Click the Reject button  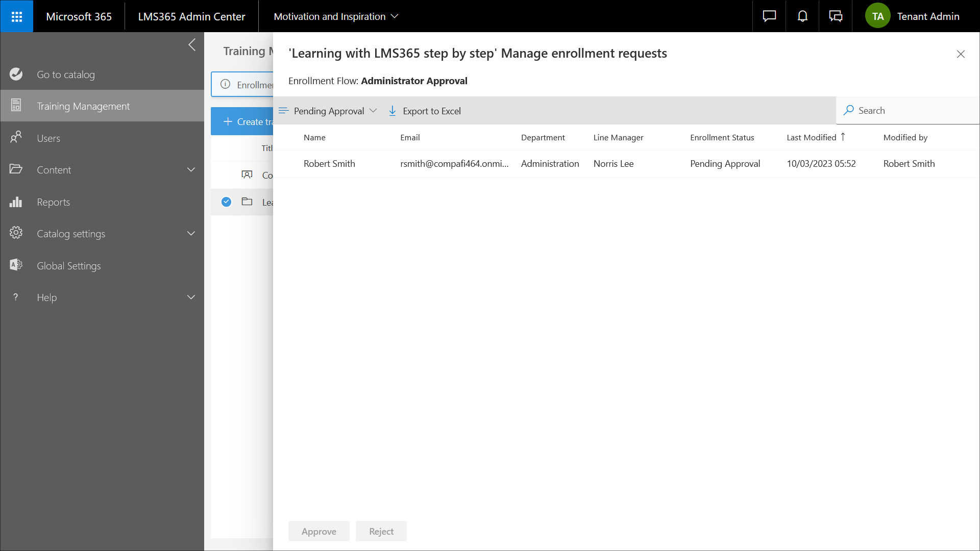click(381, 531)
